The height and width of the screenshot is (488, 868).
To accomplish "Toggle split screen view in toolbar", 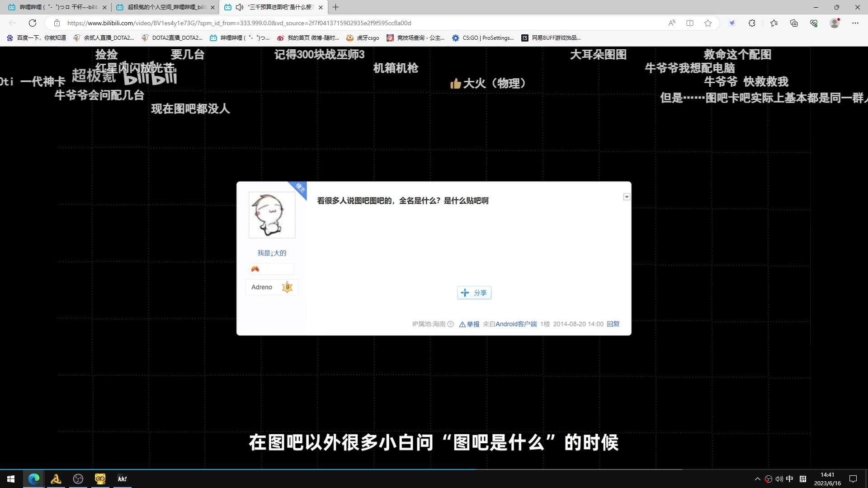I will 690,23.
